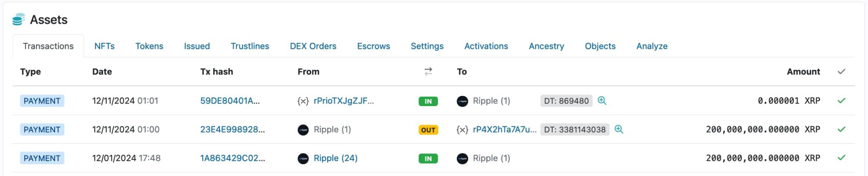Open the Trustlines tab
868x176 pixels.
pyautogui.click(x=250, y=46)
